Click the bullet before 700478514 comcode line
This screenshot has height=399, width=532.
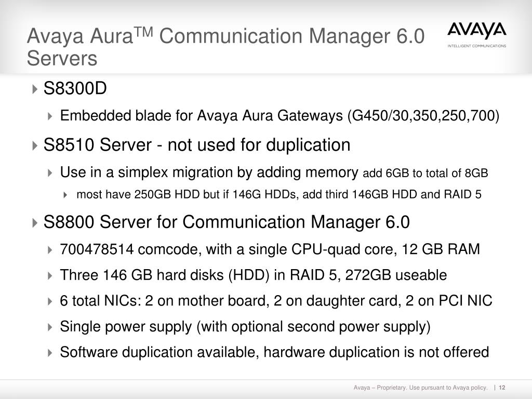click(50, 250)
